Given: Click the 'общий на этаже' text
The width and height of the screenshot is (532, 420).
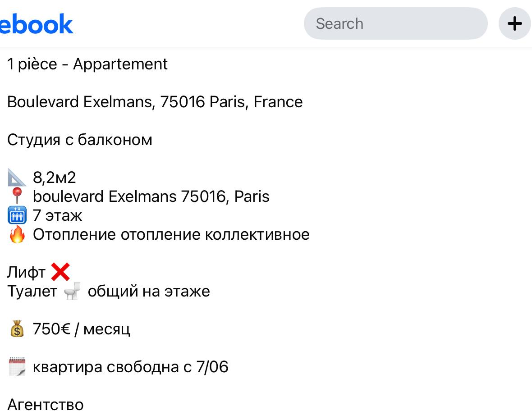Looking at the screenshot, I should coord(149,292).
